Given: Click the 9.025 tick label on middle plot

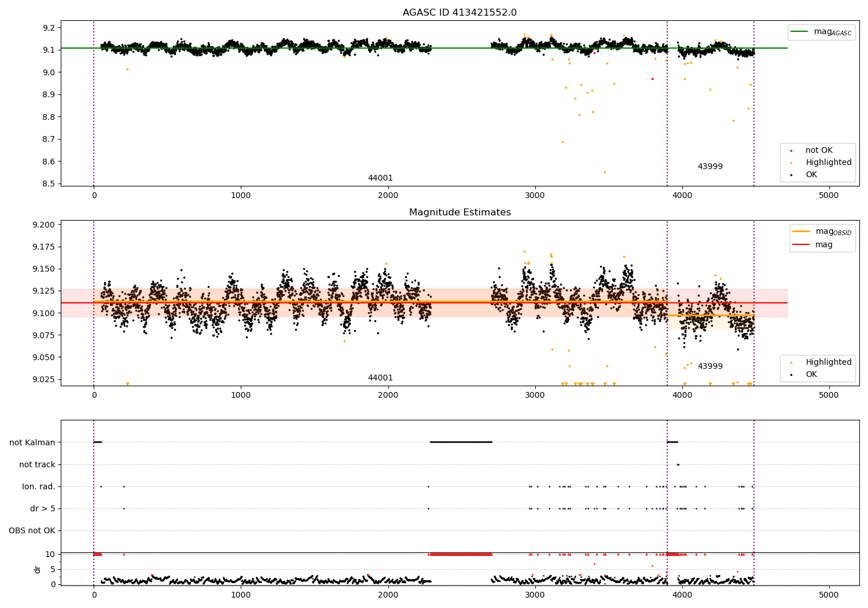Looking at the screenshot, I should [44, 379].
